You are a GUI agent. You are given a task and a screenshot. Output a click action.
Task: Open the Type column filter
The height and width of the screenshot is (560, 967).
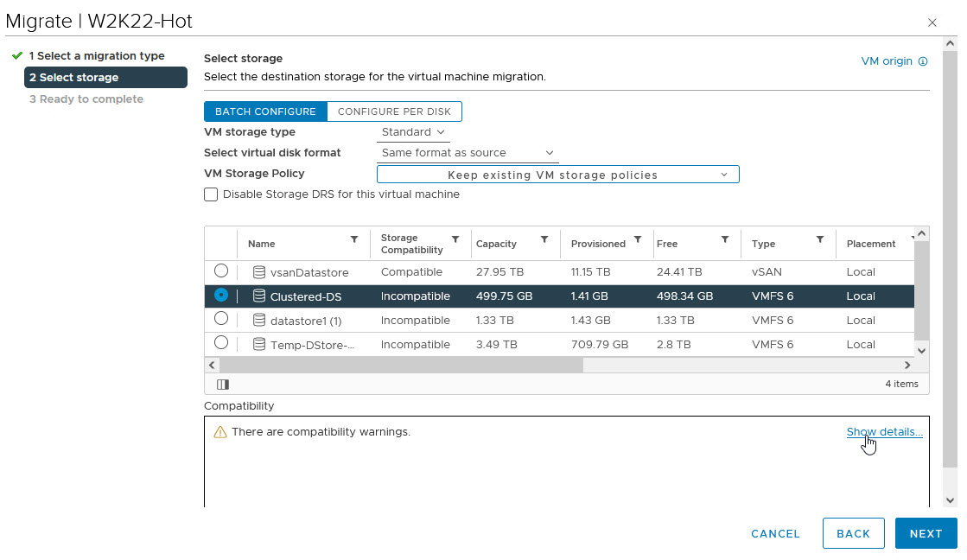[x=819, y=239]
